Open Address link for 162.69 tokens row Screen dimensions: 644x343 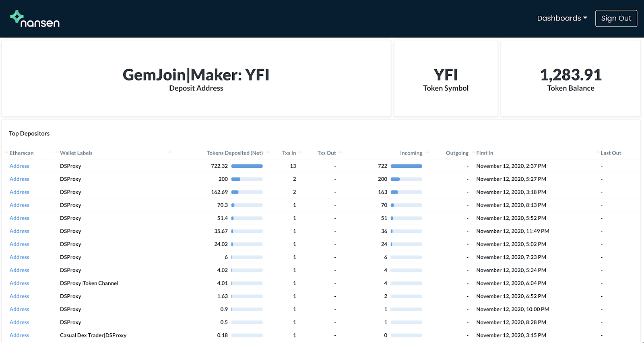click(19, 192)
